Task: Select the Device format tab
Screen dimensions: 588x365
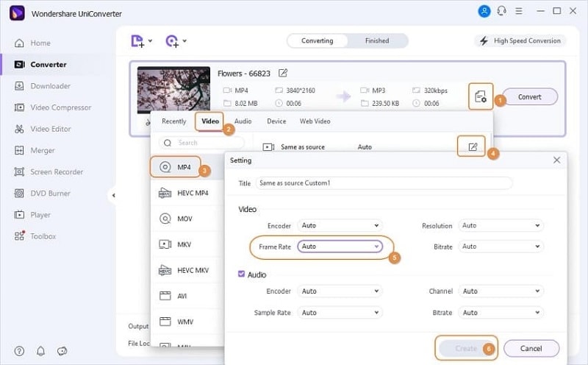Action: (276, 121)
